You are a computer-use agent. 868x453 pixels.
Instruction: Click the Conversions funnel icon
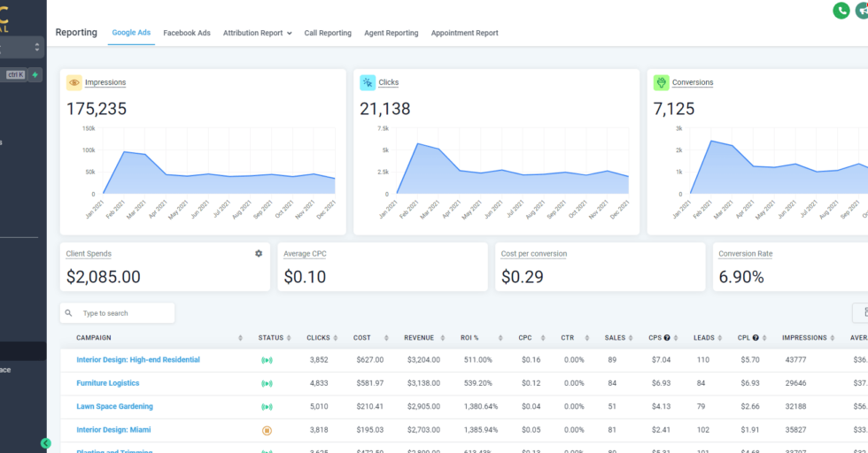(x=661, y=82)
